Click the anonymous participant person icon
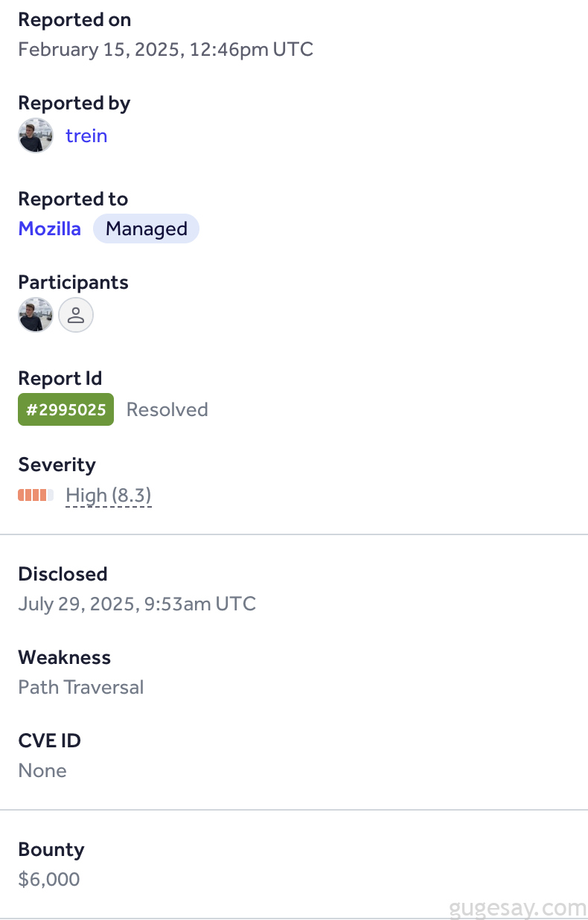588x920 pixels. (x=76, y=315)
